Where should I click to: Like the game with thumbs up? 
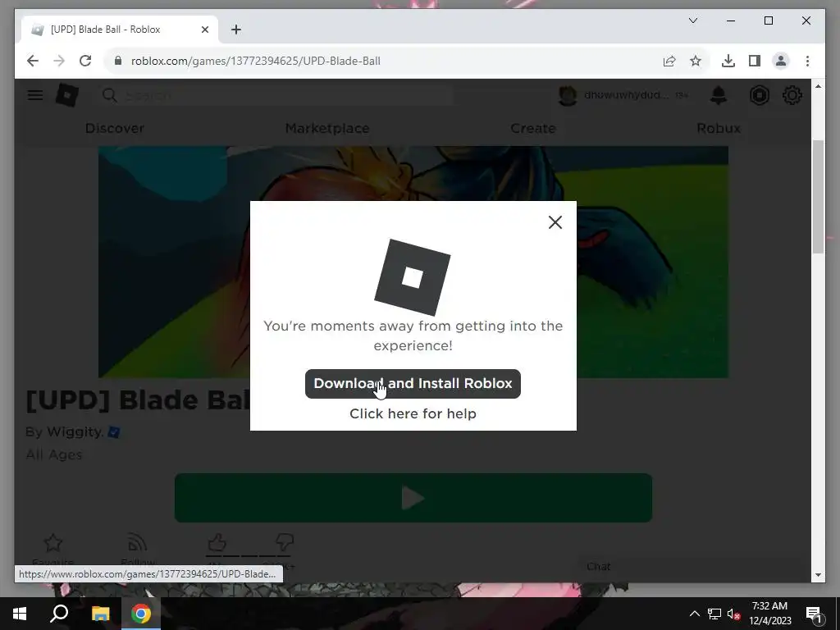tap(217, 543)
